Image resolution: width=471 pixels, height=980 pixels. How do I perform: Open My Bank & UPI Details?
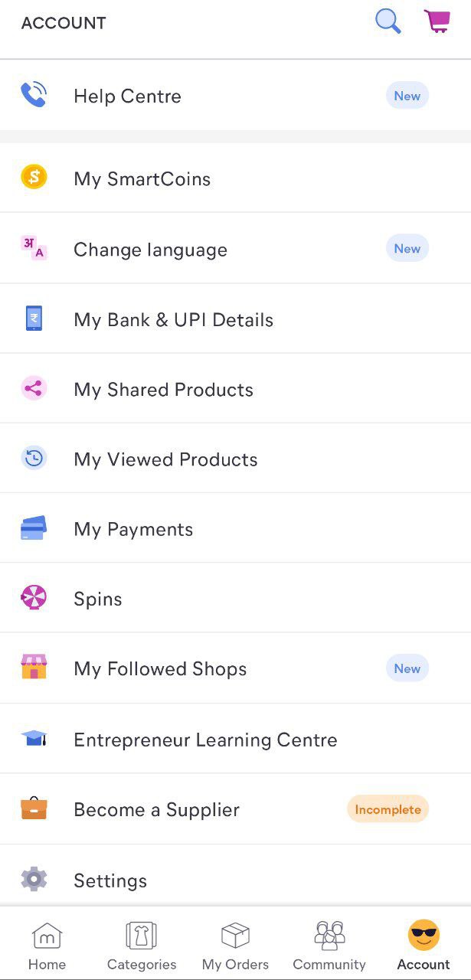(173, 318)
